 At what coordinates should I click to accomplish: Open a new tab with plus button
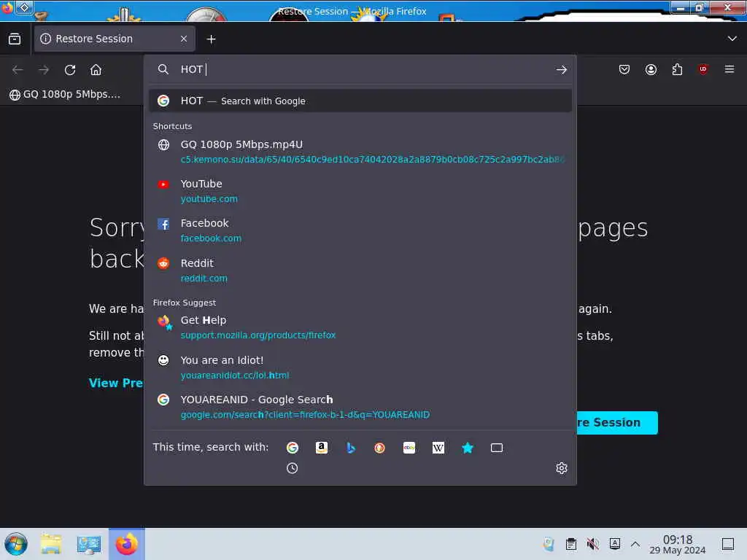click(211, 39)
